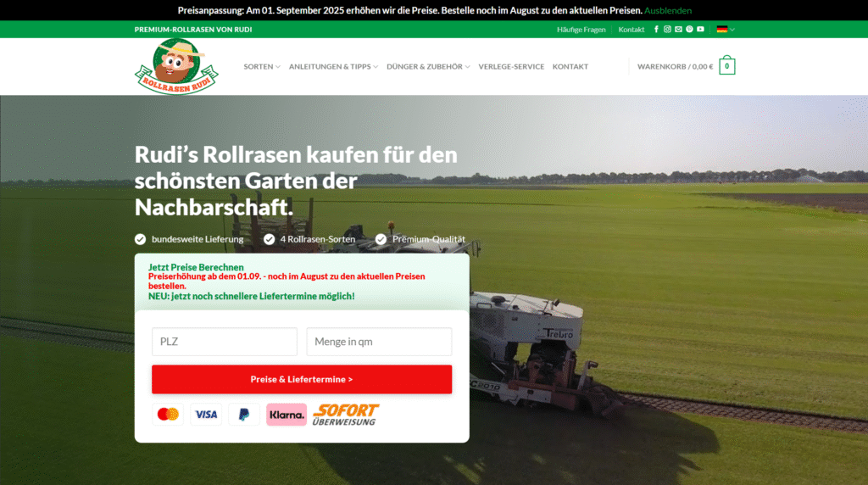Expand the Anleitungen & Tipps menu
The height and width of the screenshot is (485, 868).
pos(333,66)
